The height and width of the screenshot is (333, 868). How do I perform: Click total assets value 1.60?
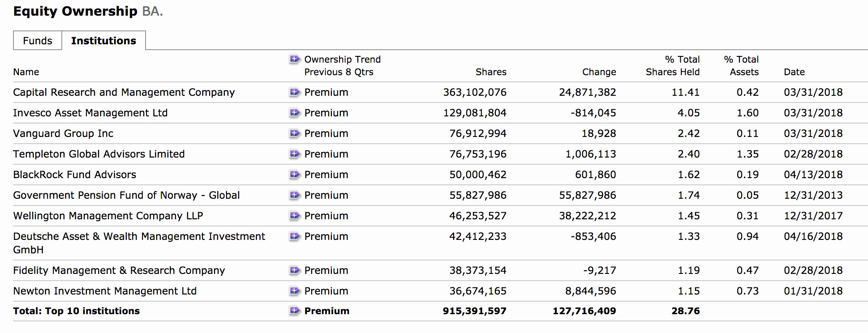pos(748,113)
